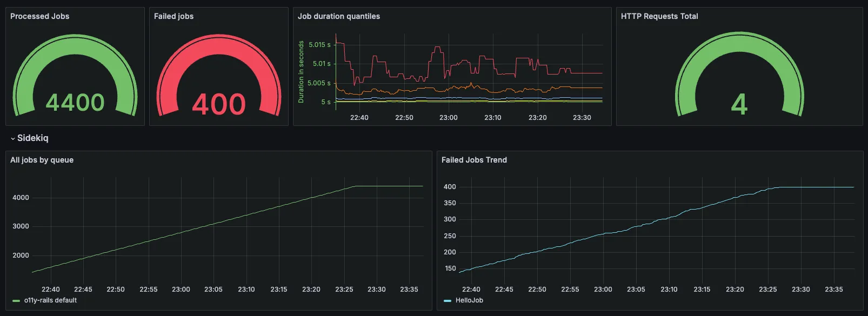Click the 4400 value in Processed Jobs gauge

[75, 103]
